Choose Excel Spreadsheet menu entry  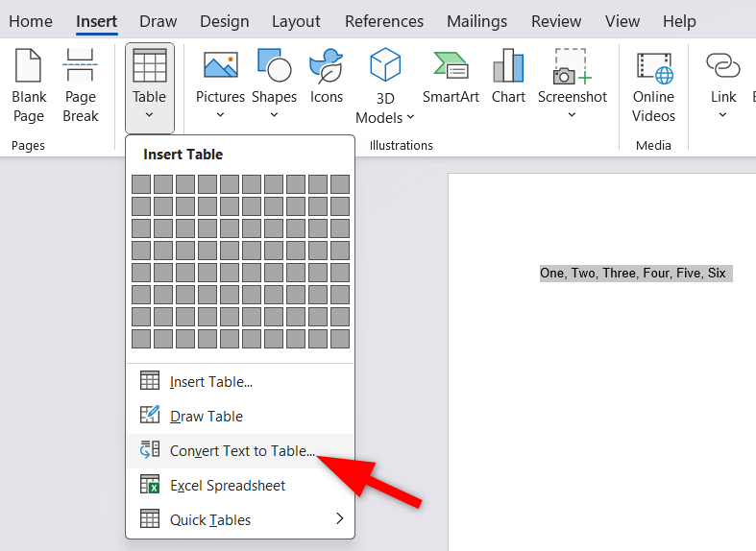pyautogui.click(x=240, y=486)
